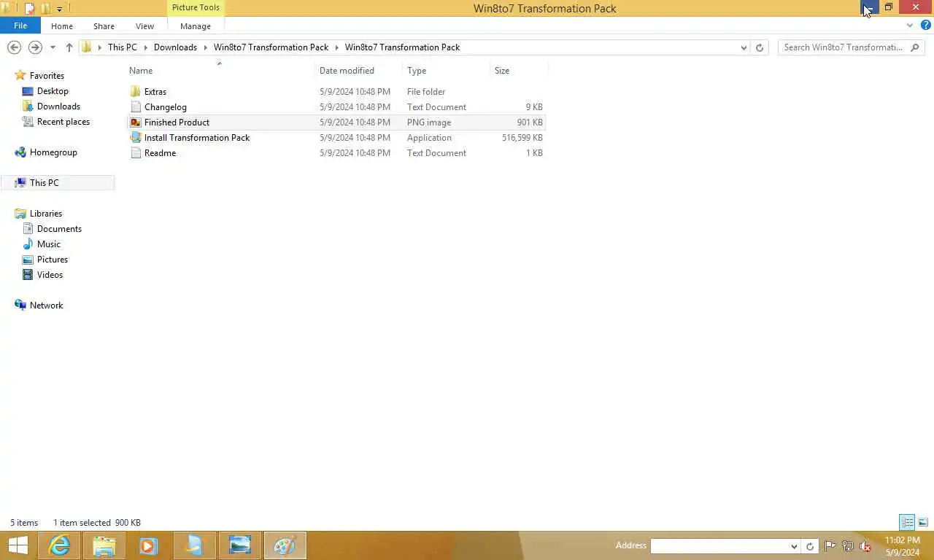Expand the chevron after Downloads breadcrumb
This screenshot has width=934, height=560.
pyautogui.click(x=205, y=47)
